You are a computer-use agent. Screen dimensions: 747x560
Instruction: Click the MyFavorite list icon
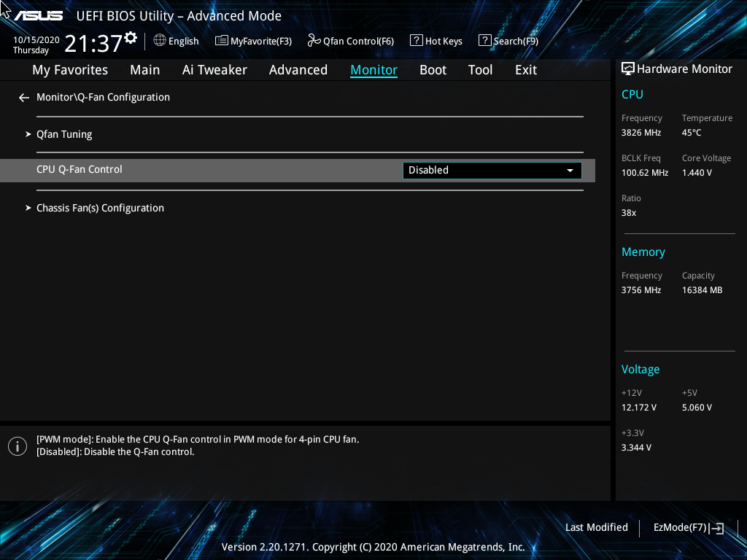tap(222, 41)
